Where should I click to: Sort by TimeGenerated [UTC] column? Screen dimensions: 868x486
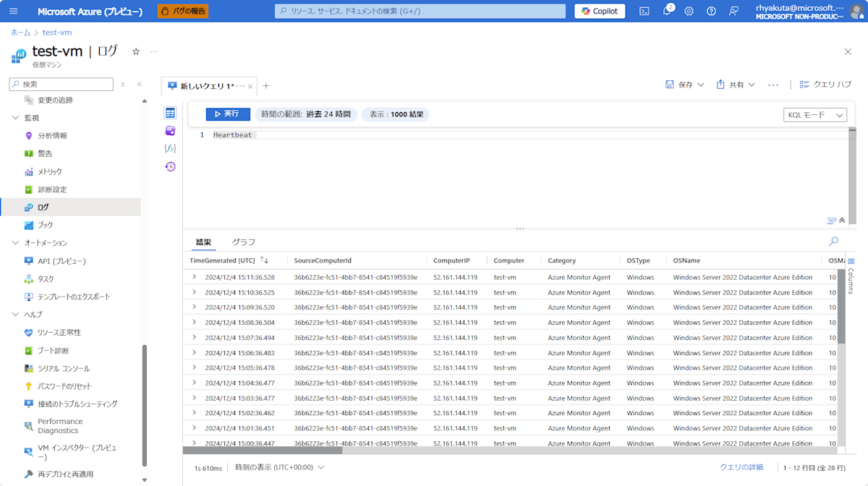click(229, 260)
